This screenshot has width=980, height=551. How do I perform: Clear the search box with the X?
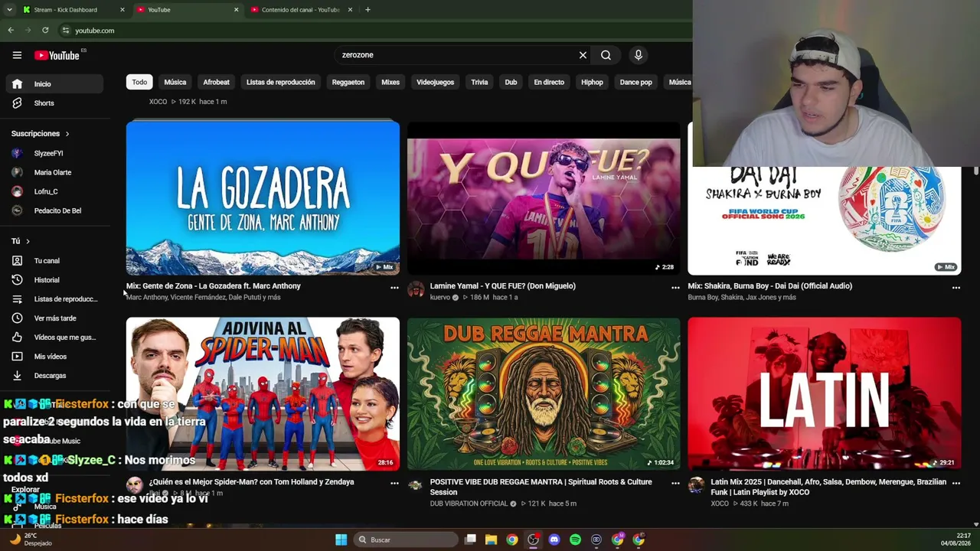tap(583, 55)
